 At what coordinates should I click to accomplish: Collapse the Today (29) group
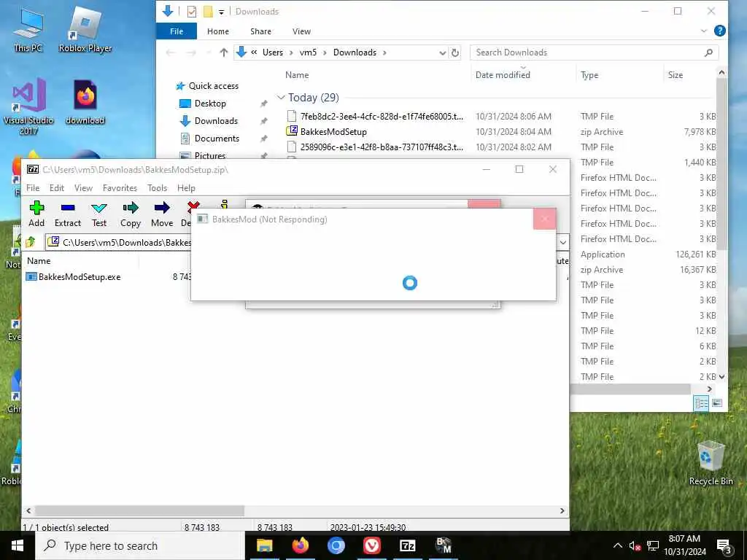(x=281, y=98)
